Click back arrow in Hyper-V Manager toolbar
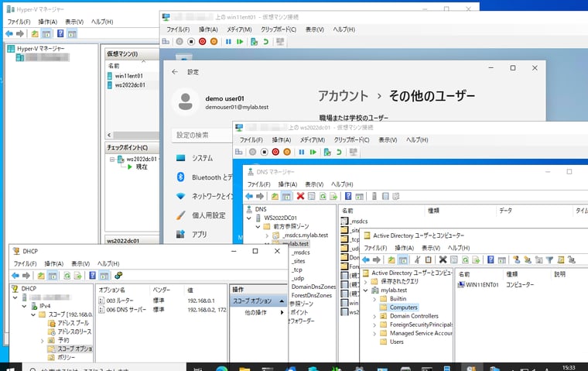Viewport: 588px width, 371px height. 9,34
